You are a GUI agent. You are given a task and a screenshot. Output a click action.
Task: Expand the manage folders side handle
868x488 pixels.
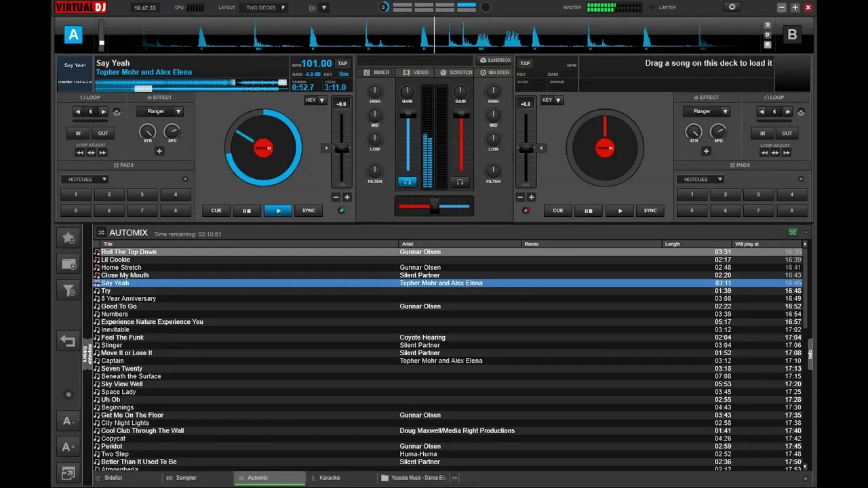[86, 354]
